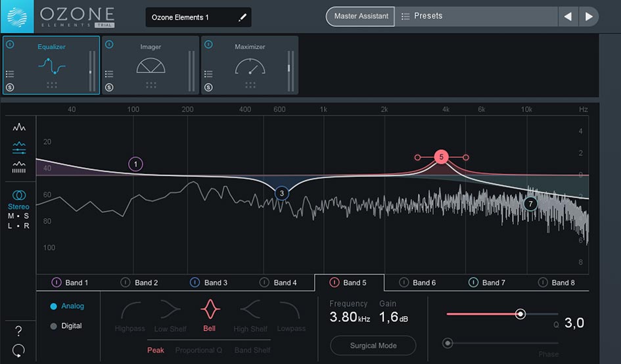The image size is (621, 364).
Task: Select the Maximizer module card
Action: pyautogui.click(x=250, y=65)
